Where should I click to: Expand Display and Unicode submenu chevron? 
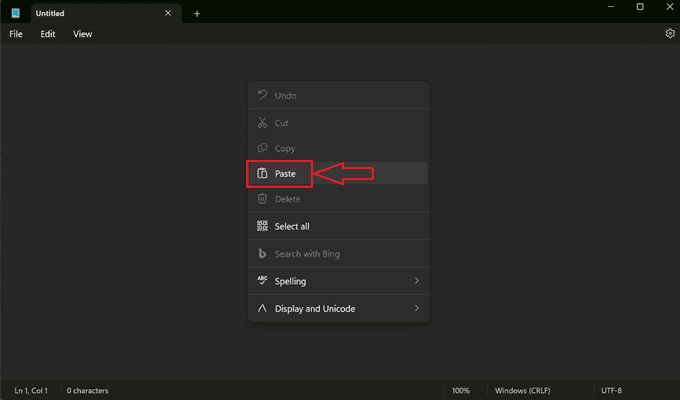416,308
